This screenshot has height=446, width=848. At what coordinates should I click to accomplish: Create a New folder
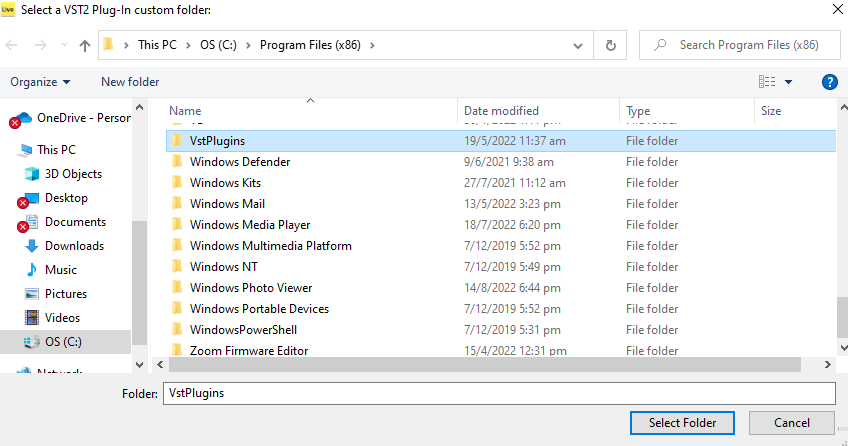[x=130, y=82]
